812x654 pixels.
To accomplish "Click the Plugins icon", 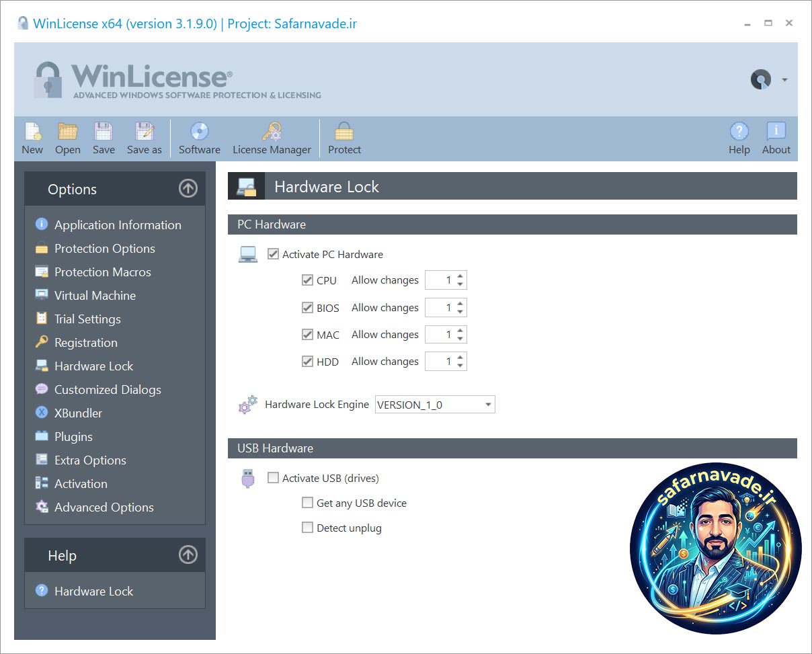I will 42,436.
